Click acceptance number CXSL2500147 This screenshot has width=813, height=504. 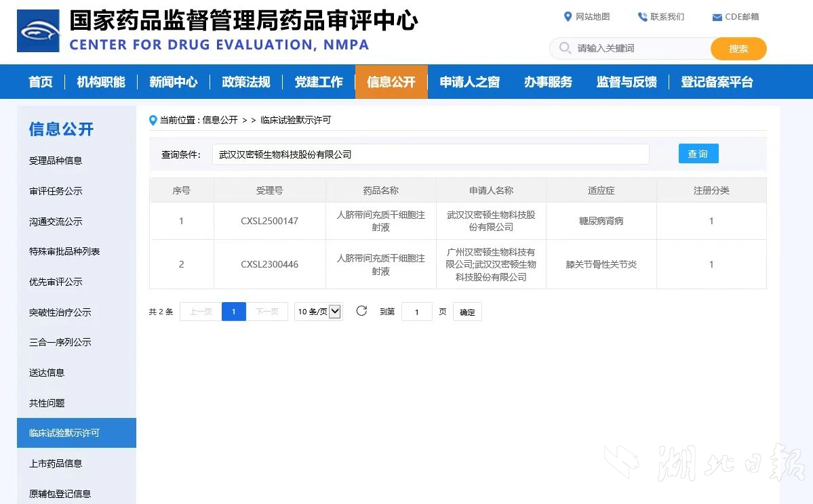(x=270, y=222)
